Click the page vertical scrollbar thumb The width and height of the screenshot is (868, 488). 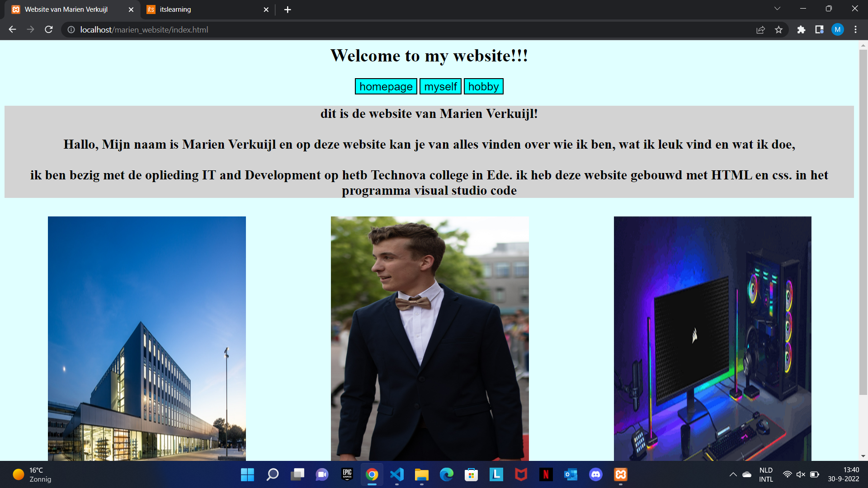[x=863, y=221]
